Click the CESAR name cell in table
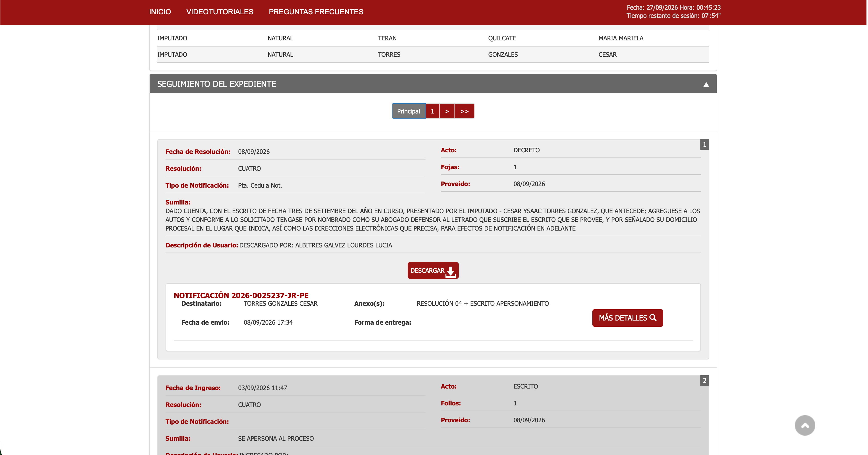The width and height of the screenshot is (868, 455). [x=607, y=54]
